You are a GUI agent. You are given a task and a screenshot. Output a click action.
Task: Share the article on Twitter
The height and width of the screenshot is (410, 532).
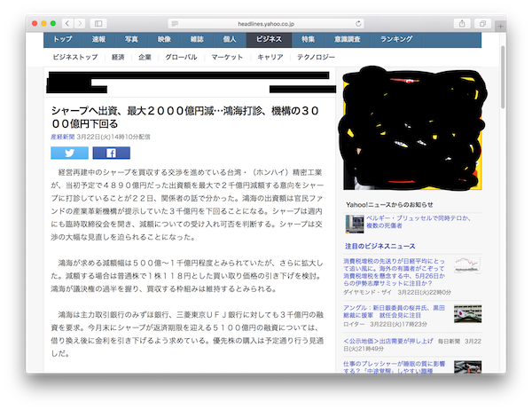[69, 153]
